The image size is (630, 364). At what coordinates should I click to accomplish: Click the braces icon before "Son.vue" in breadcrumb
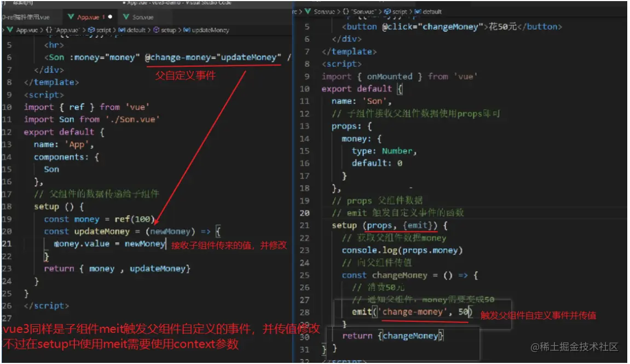click(346, 11)
